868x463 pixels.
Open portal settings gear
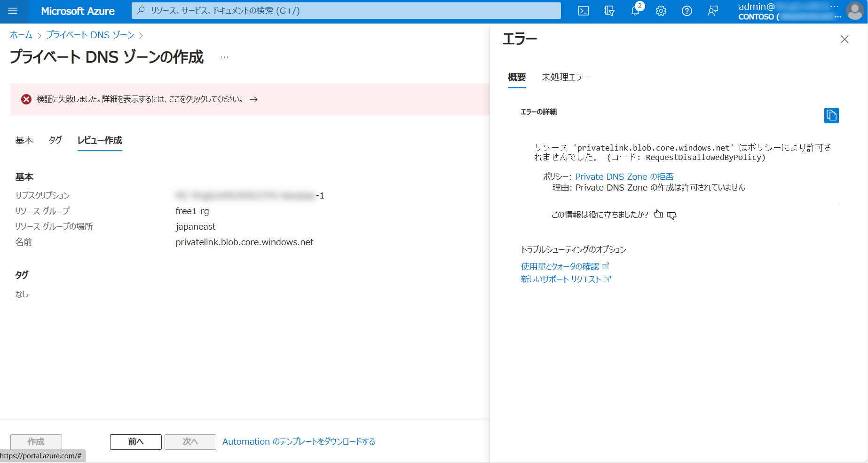[661, 11]
